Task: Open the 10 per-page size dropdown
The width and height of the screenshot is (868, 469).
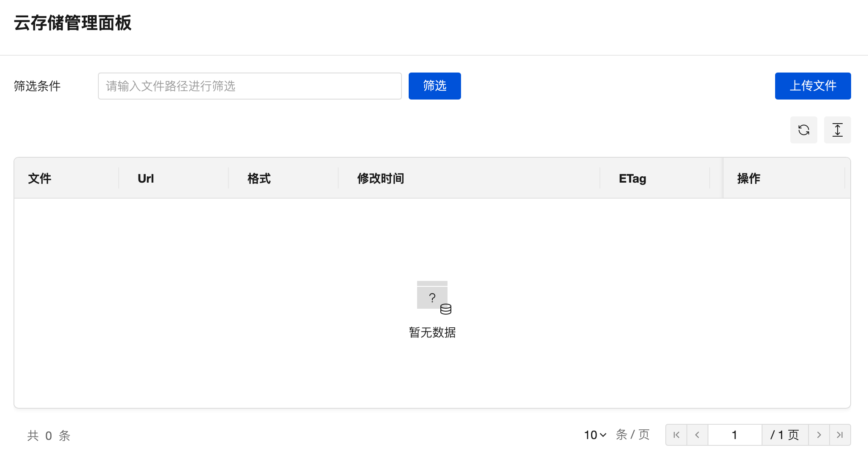Action: tap(595, 435)
